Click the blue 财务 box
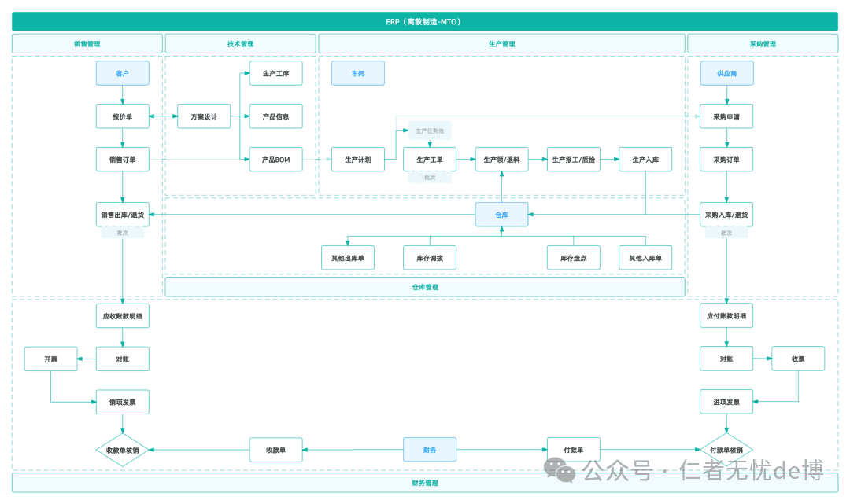 [430, 450]
